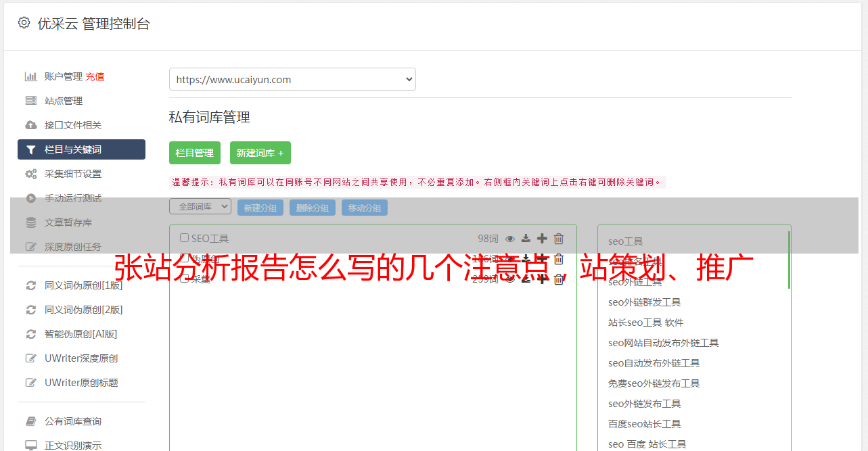Expand the 全部词库 group dropdown
The image size is (868, 451).
coord(200,206)
